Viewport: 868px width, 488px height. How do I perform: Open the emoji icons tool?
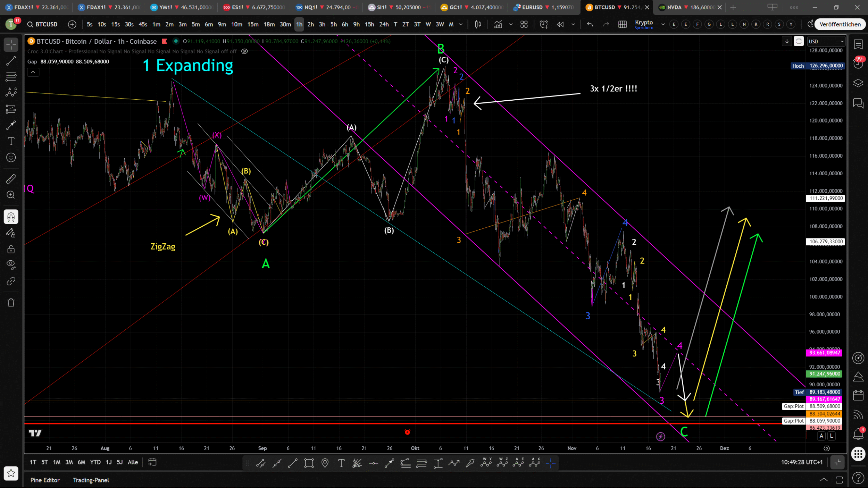click(11, 158)
